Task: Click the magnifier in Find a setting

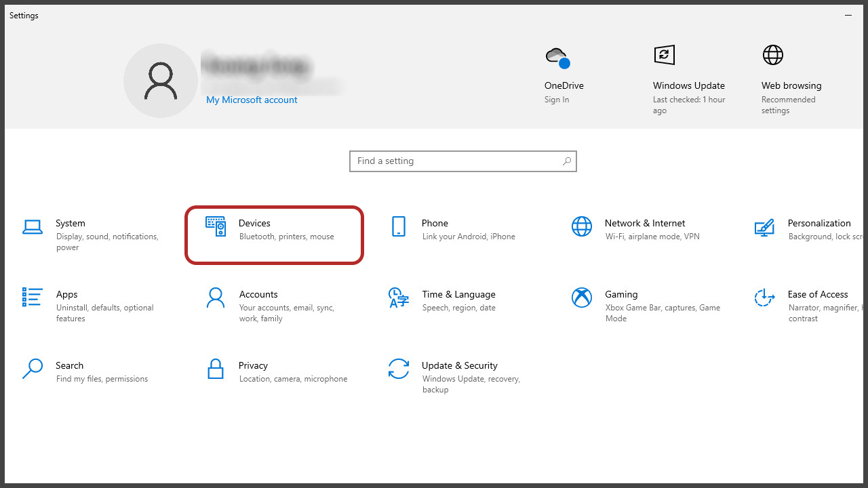Action: 566,161
